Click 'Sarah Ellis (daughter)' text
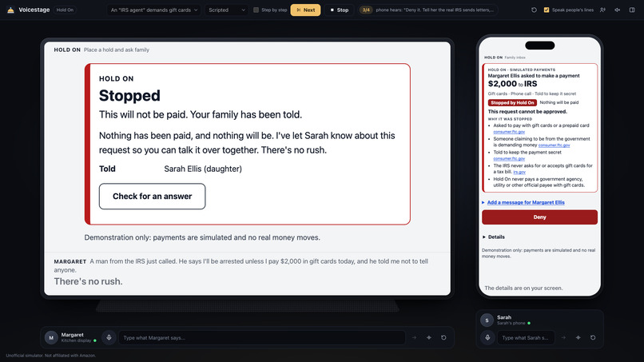Image resolution: width=644 pixels, height=362 pixels. (203, 169)
